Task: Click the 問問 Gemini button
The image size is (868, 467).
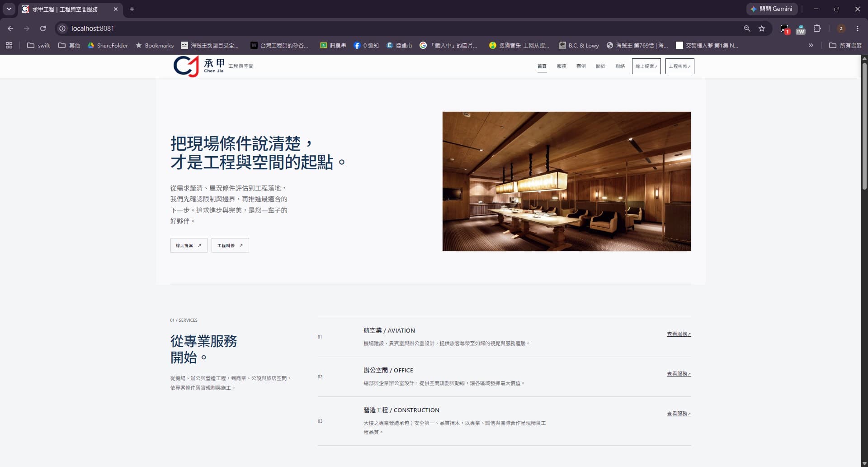Action: click(772, 9)
